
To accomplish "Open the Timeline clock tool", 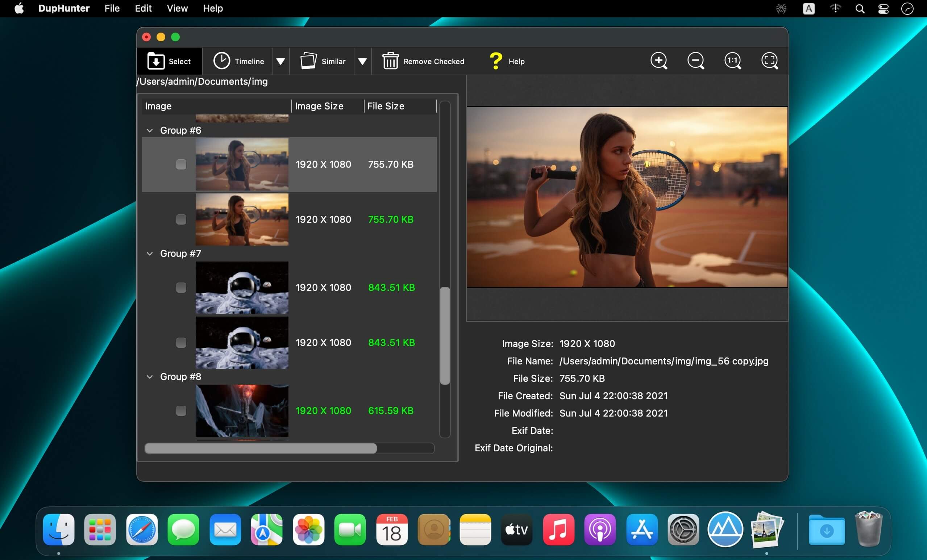I will [x=221, y=61].
